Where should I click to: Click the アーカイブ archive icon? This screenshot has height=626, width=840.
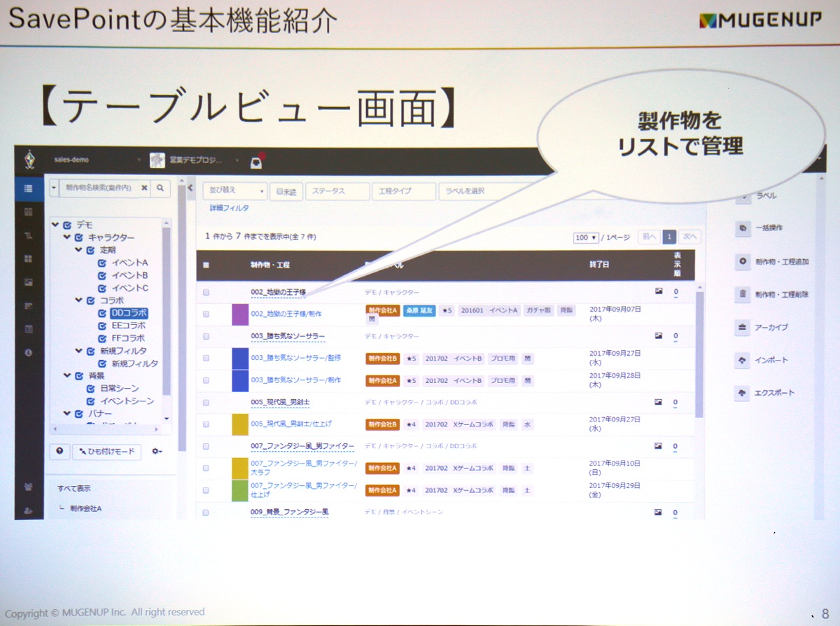pos(742,327)
